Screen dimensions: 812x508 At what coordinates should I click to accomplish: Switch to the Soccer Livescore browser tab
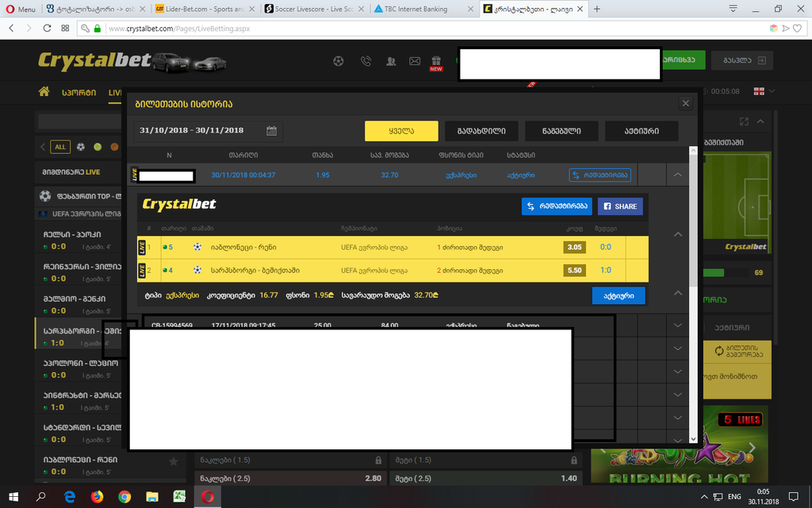pos(314,9)
